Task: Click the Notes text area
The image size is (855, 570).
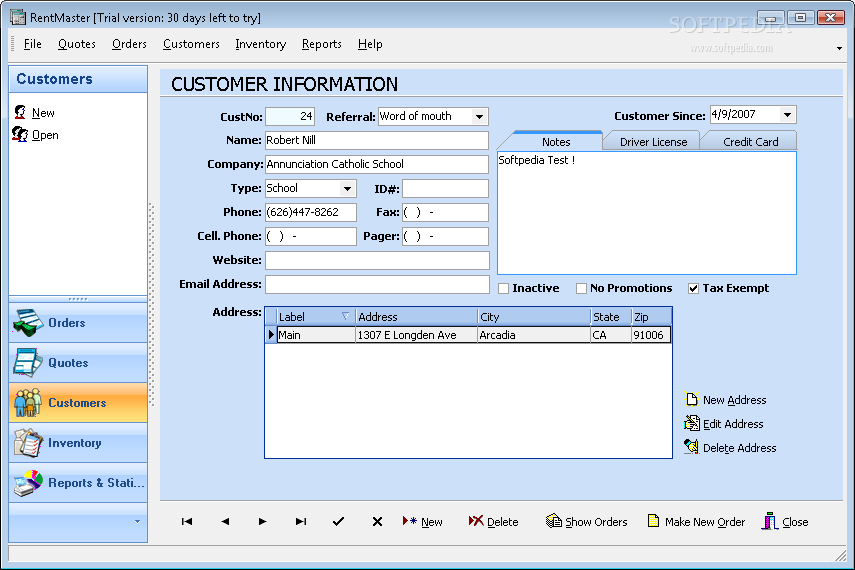Action: pyautogui.click(x=647, y=213)
